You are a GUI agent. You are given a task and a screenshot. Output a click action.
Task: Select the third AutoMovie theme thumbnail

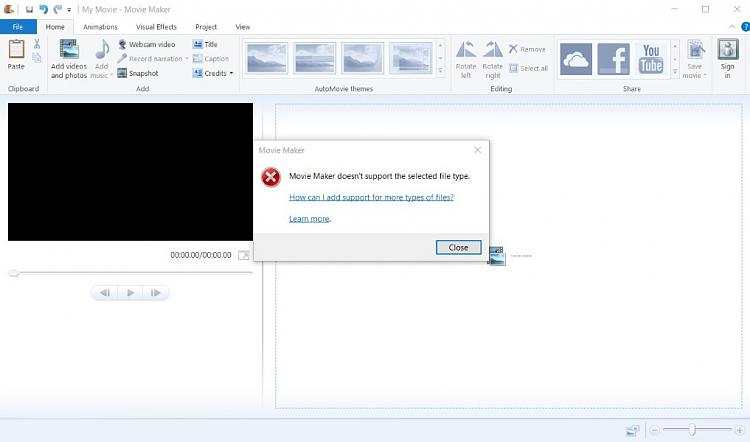click(363, 58)
